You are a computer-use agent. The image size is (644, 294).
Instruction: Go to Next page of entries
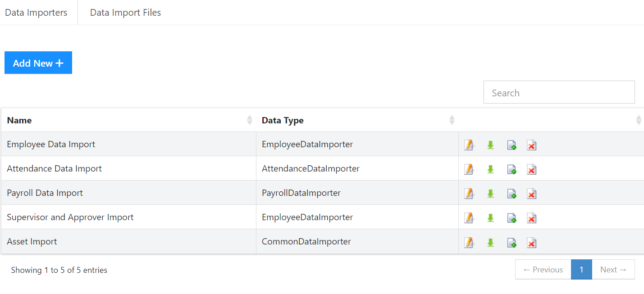[613, 269]
